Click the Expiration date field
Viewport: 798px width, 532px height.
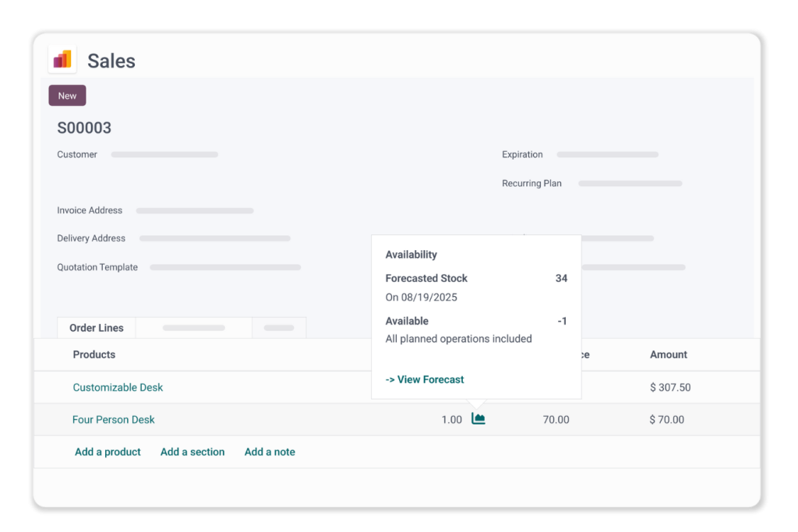pyautogui.click(x=607, y=155)
